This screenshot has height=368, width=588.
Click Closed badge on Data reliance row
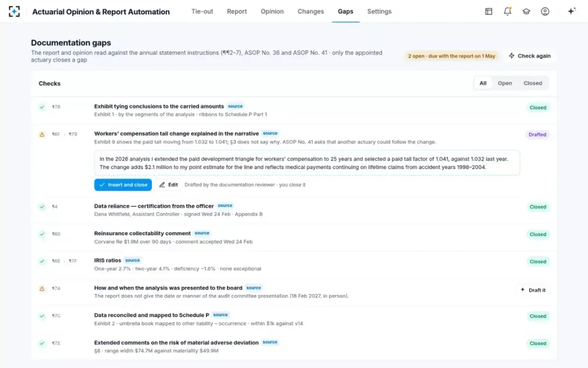pos(538,207)
